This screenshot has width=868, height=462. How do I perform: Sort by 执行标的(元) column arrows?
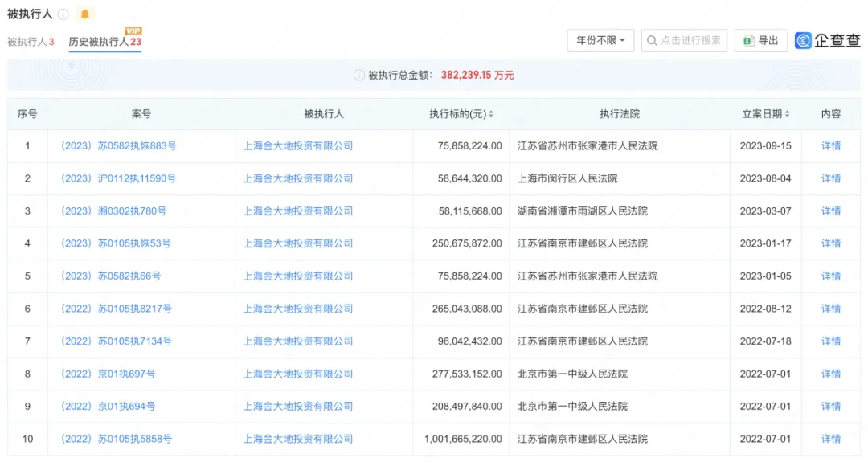tap(491, 114)
